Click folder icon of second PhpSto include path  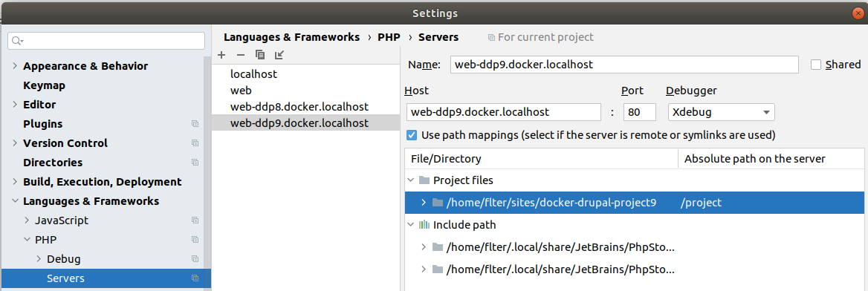point(438,269)
